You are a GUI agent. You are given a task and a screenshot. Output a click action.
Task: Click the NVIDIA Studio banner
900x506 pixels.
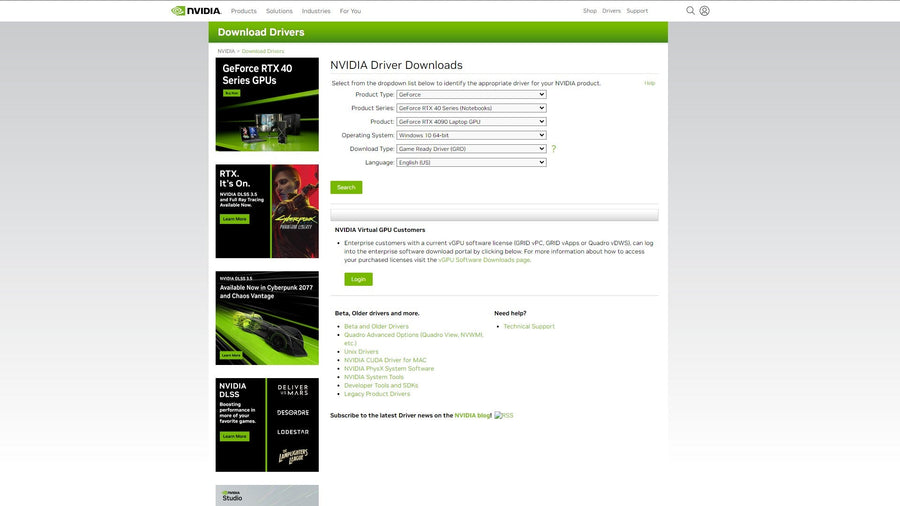267,496
